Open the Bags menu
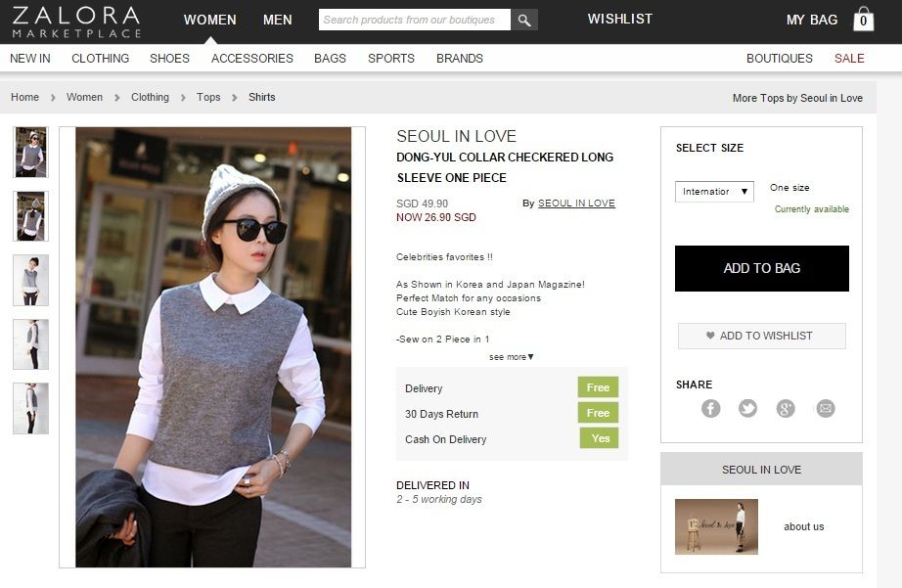The height and width of the screenshot is (588, 902). (x=331, y=59)
